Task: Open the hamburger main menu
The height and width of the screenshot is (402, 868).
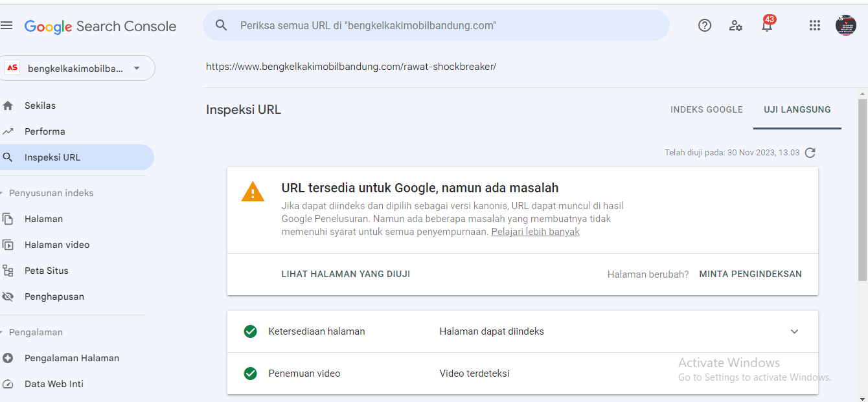Action: (6, 25)
